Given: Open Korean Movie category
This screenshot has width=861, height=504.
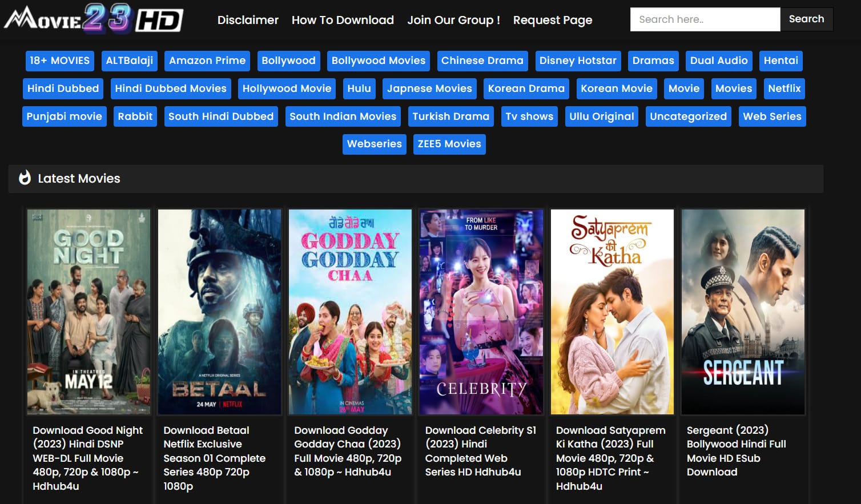Looking at the screenshot, I should (617, 88).
